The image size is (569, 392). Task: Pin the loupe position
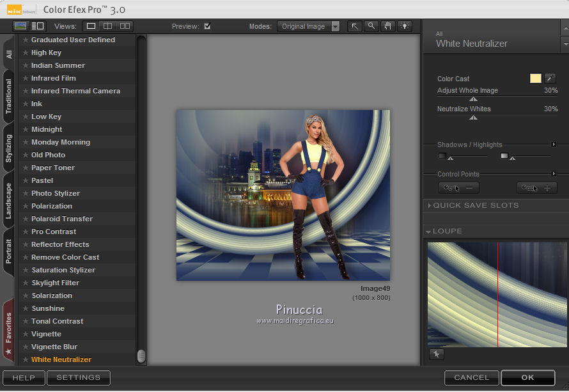[x=436, y=354]
